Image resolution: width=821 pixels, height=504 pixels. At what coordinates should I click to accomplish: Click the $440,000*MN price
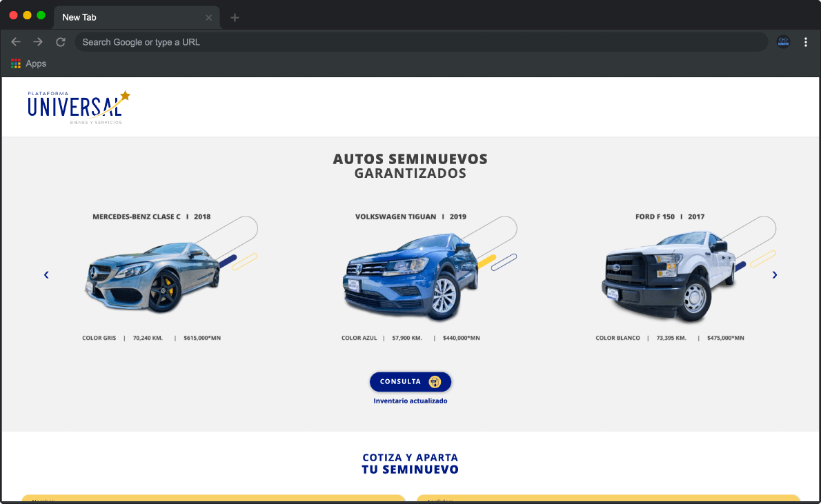coord(462,338)
